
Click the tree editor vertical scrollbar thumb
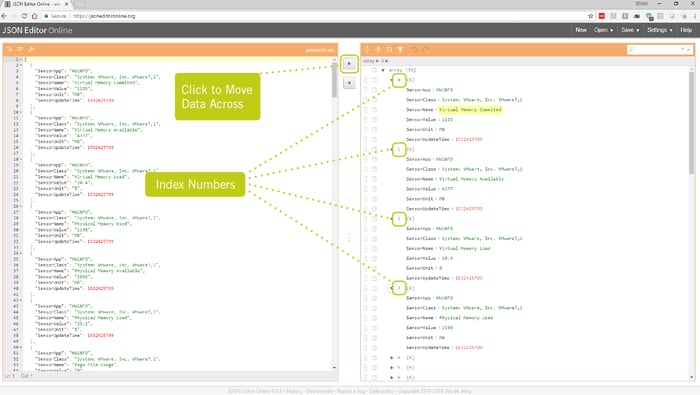pos(692,123)
